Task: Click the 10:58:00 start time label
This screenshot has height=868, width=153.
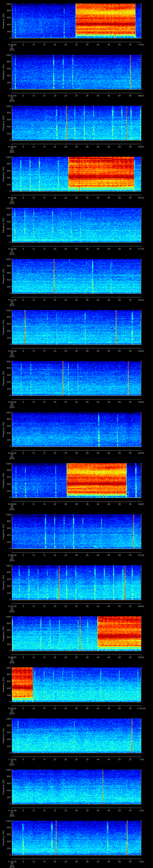Action: pos(12,657)
